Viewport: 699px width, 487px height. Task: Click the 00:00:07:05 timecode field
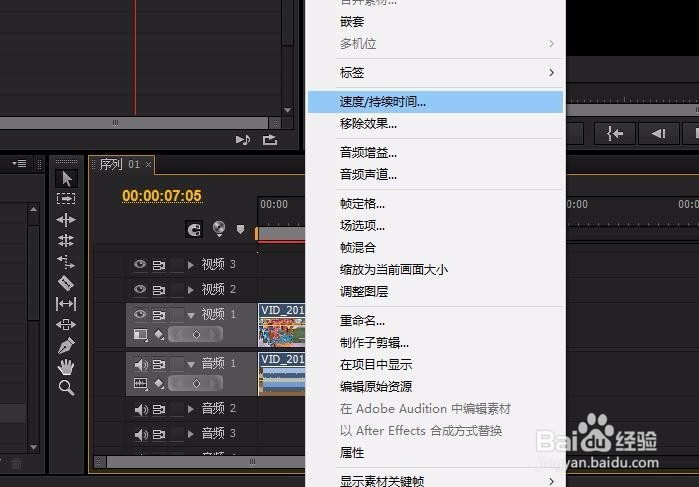coord(162,196)
